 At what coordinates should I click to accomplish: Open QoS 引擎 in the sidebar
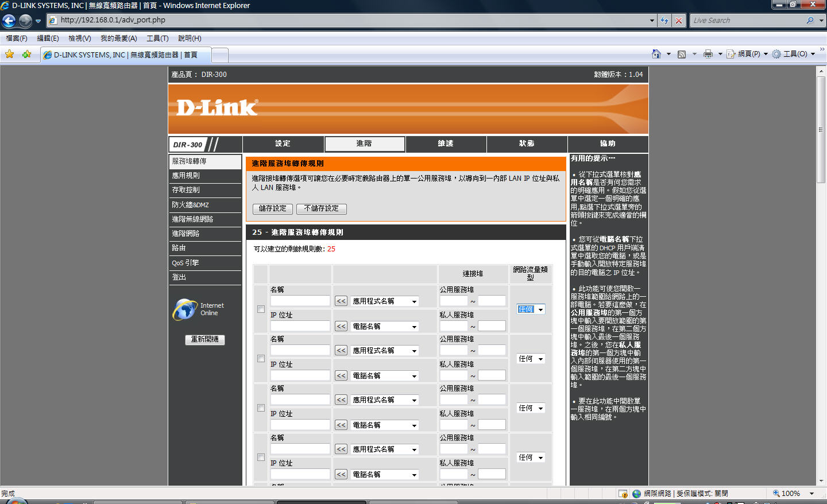(205, 263)
